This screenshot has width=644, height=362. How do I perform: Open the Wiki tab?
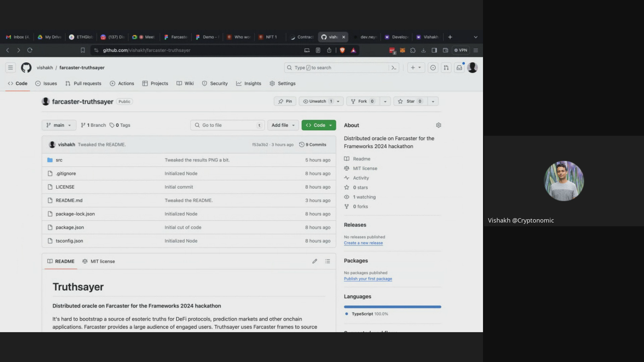tap(185, 83)
